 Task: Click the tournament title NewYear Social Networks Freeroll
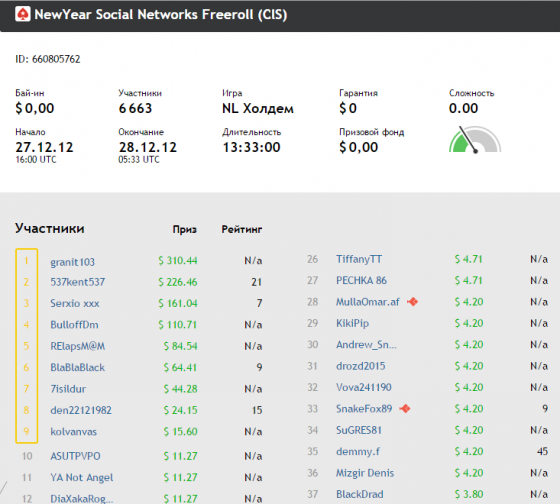[x=161, y=15]
